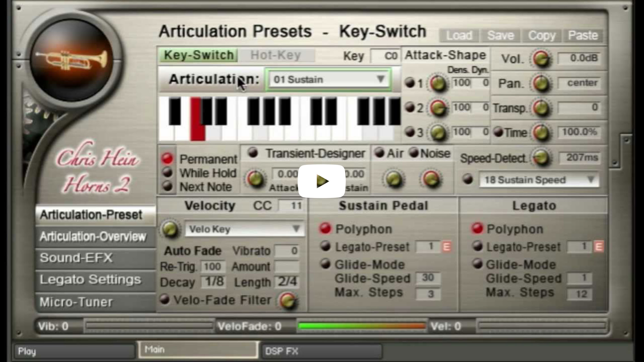Click the VeloFade level meter bar

point(362,326)
